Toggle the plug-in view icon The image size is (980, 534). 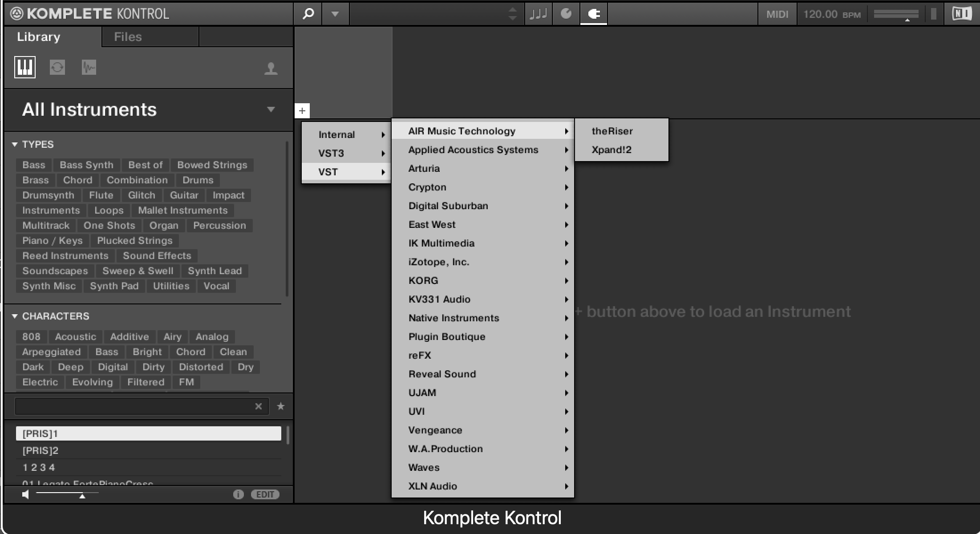click(593, 14)
